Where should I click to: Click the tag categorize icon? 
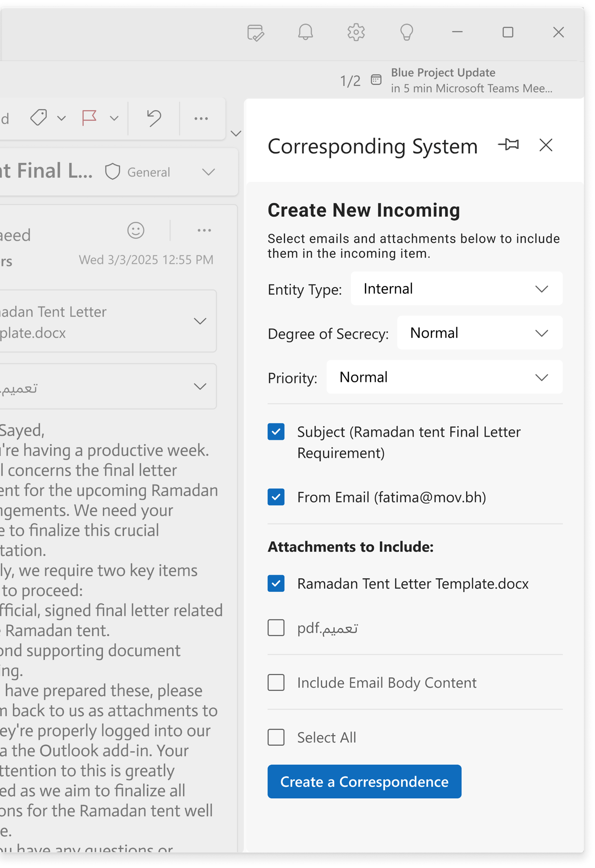tap(39, 118)
